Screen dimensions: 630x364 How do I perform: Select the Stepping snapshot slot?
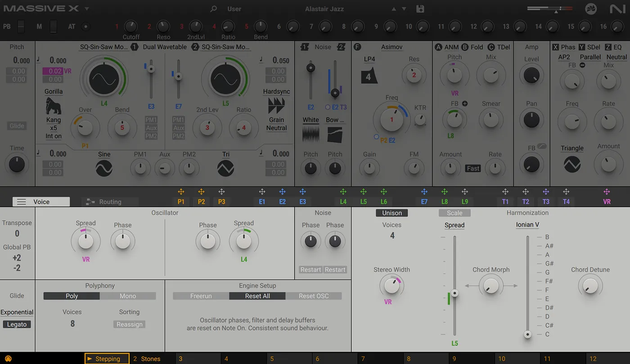click(107, 359)
